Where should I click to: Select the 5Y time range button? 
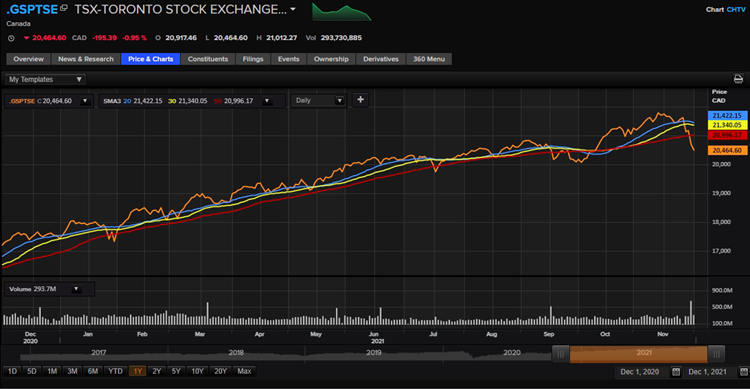click(176, 371)
